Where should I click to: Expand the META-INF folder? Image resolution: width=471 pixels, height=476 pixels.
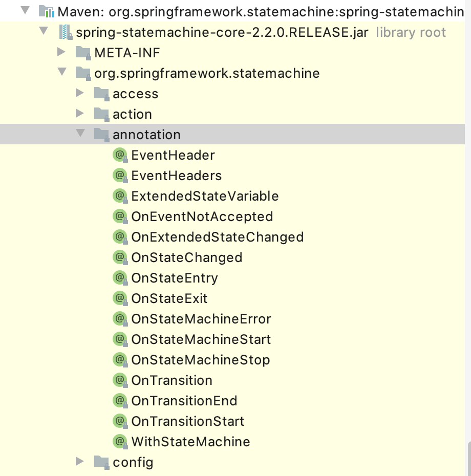pyautogui.click(x=61, y=52)
